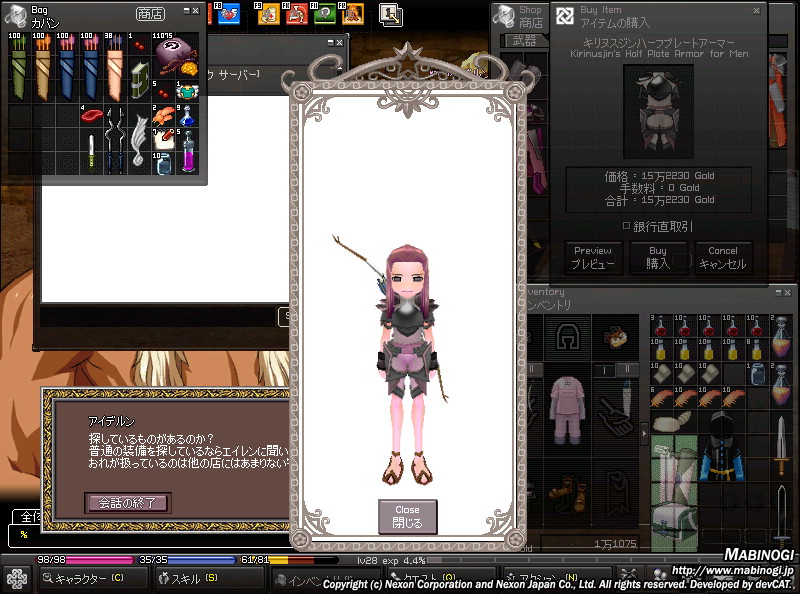Use the F8 hotkey skill icon
The height and width of the screenshot is (594, 800).
point(228,13)
